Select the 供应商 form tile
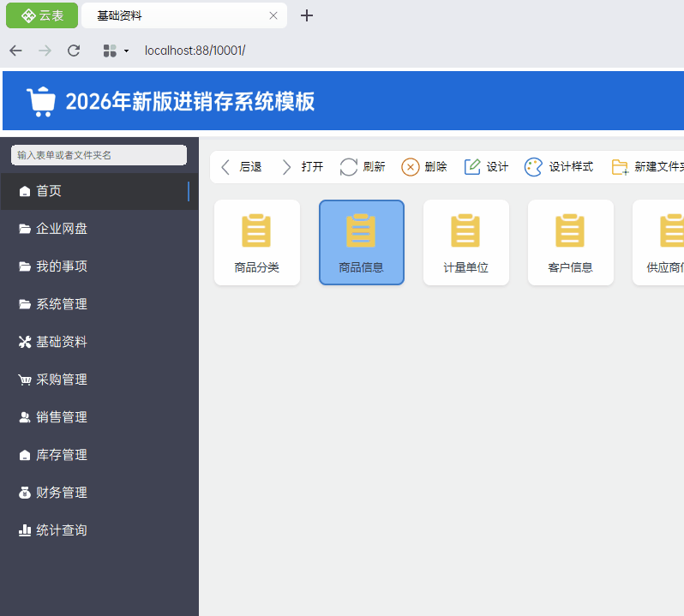 pyautogui.click(x=658, y=242)
